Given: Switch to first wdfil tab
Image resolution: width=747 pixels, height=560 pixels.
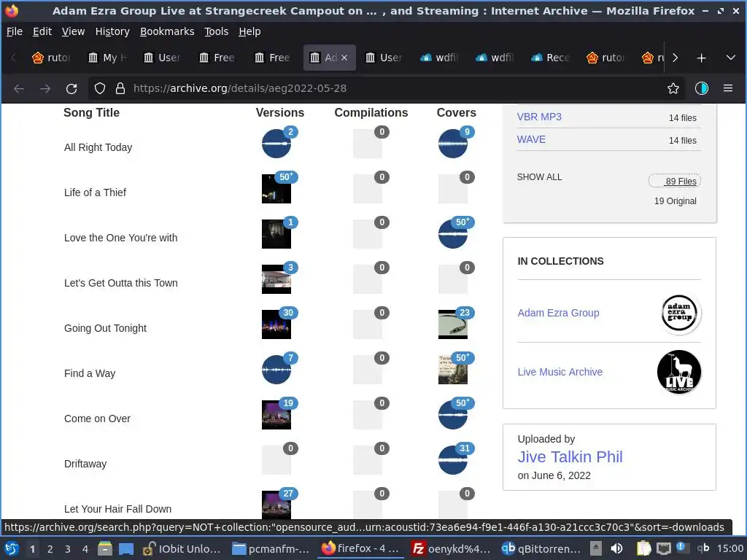Looking at the screenshot, I should pos(439,58).
